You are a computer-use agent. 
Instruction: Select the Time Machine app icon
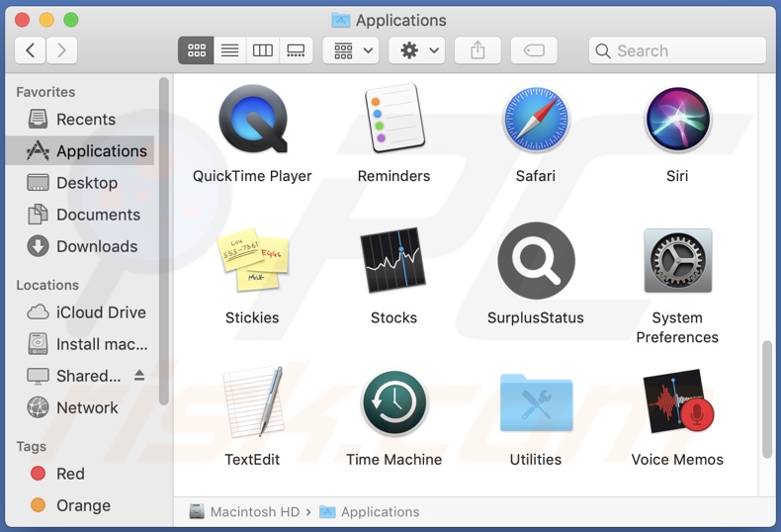(x=394, y=402)
